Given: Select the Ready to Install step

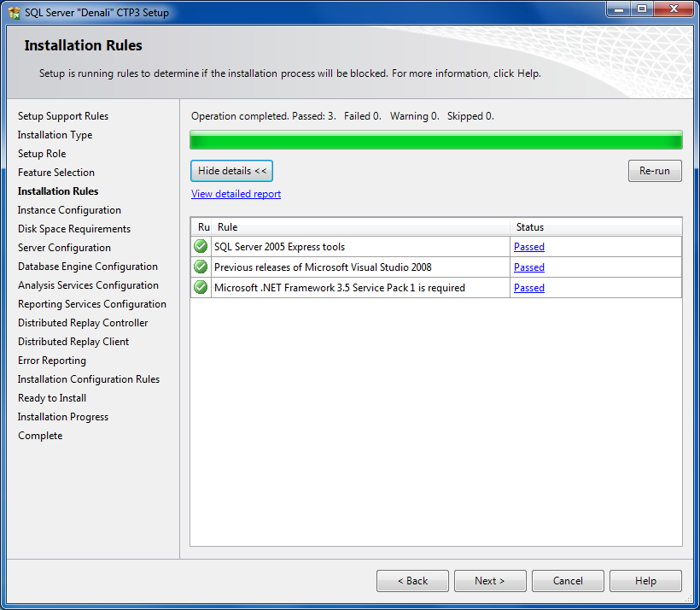Looking at the screenshot, I should coord(52,398).
